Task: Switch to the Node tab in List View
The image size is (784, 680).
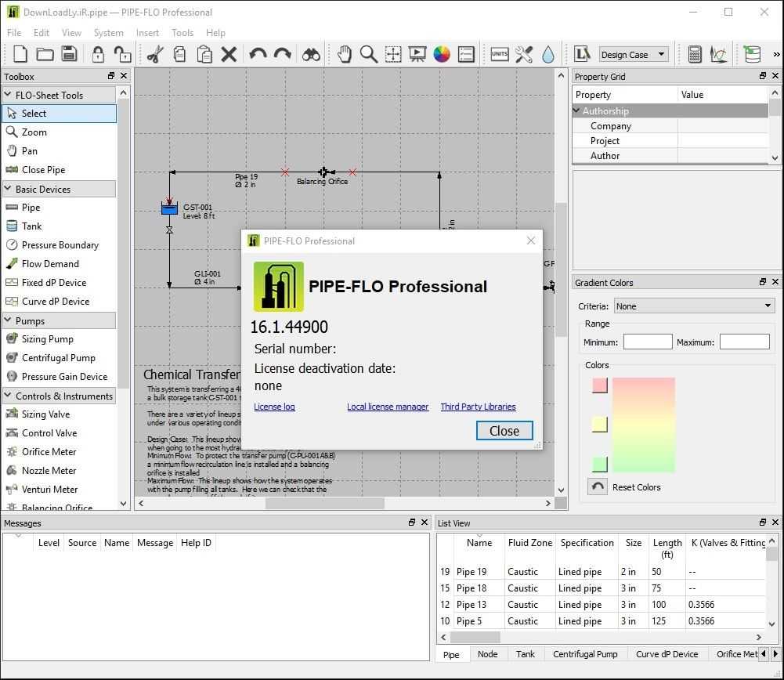Action: pyautogui.click(x=488, y=653)
